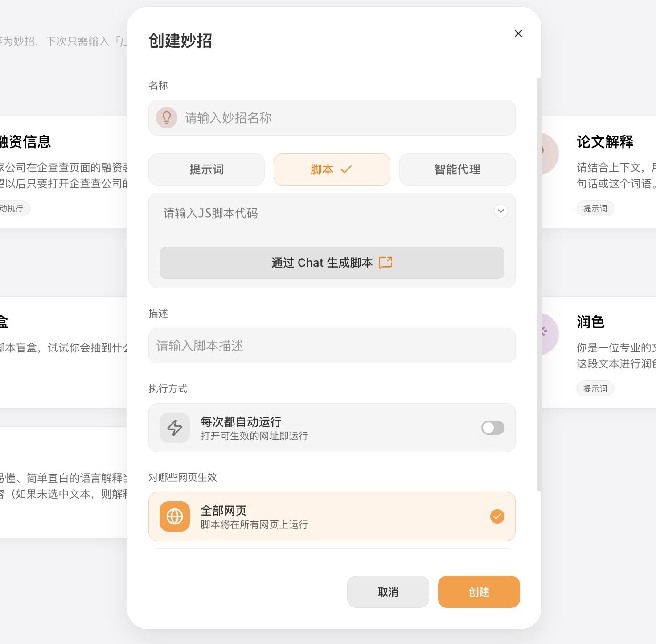The height and width of the screenshot is (644, 656).
Task: Switch to the 智能代理 tab
Action: tap(457, 169)
